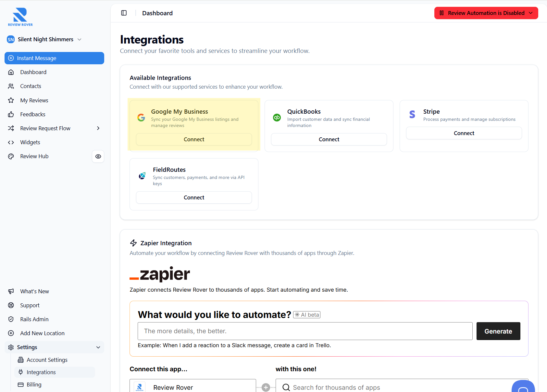Open Feedbacks page

tap(33, 114)
